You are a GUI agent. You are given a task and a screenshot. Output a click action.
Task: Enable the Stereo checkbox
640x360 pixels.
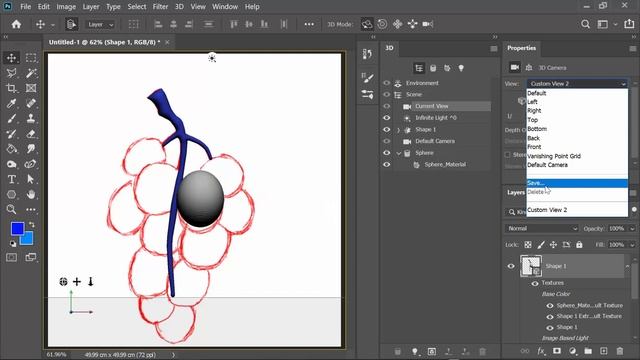tap(507, 155)
